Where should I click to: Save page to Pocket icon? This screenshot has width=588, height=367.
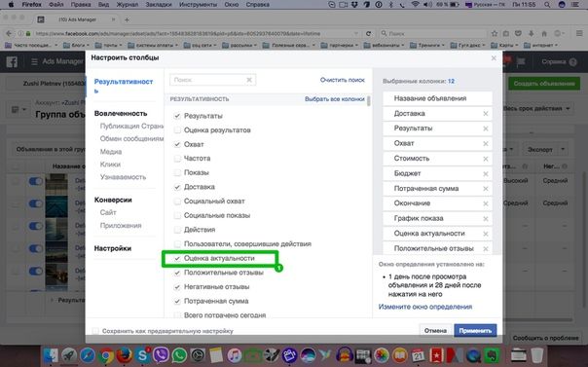coord(518,33)
